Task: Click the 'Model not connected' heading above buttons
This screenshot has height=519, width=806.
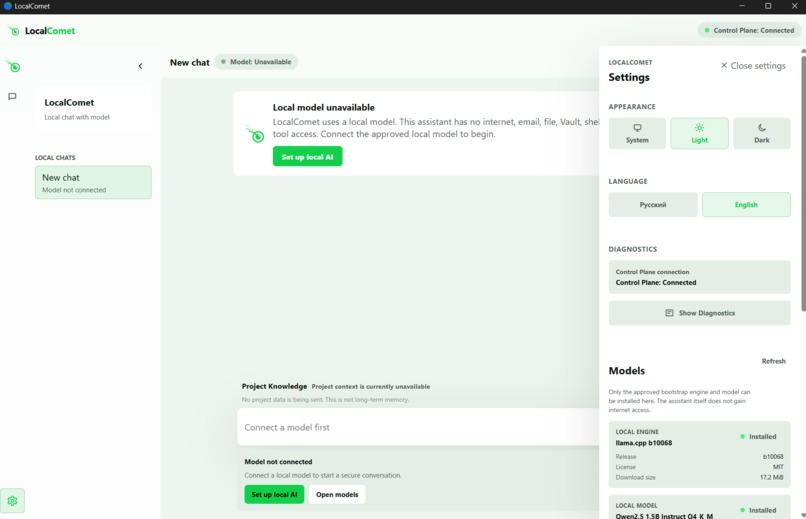Action: 278,461
